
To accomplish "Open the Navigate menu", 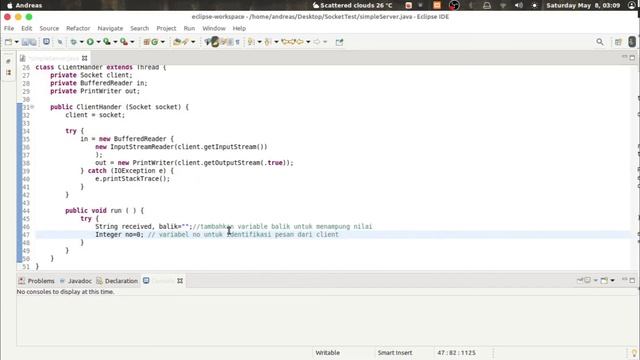I will (x=110, y=29).
